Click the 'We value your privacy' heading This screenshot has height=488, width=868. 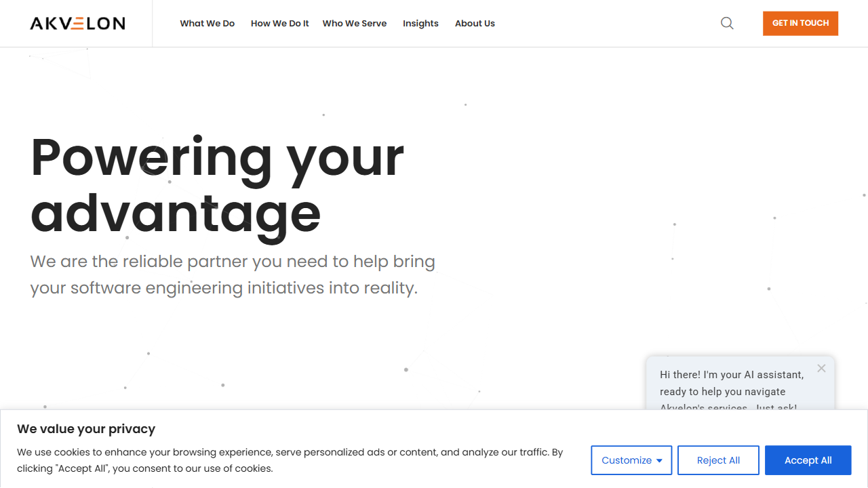coord(86,428)
